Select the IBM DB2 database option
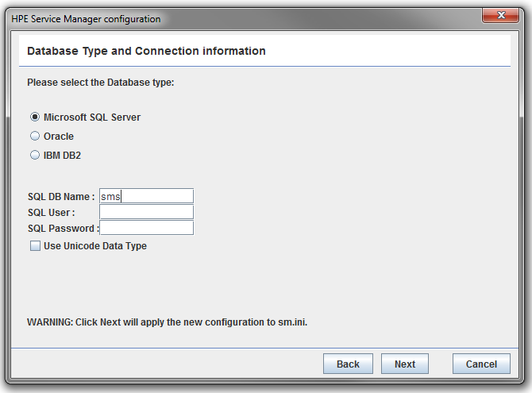 coord(35,155)
